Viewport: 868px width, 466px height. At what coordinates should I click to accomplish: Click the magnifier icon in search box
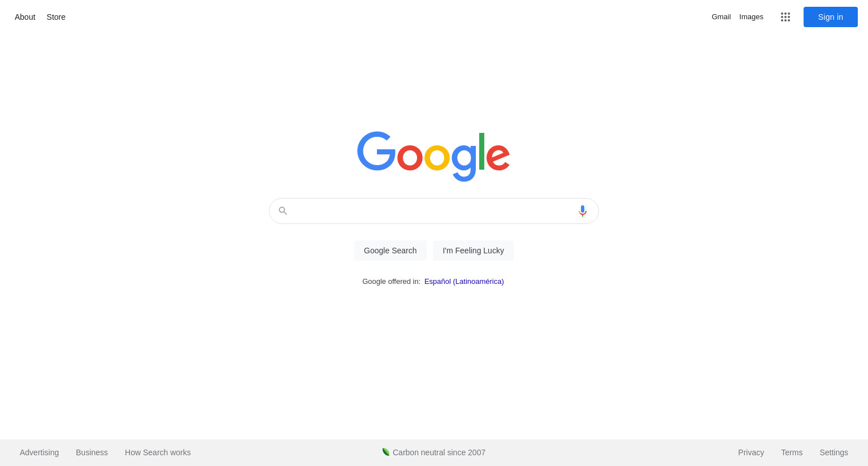pos(283,211)
